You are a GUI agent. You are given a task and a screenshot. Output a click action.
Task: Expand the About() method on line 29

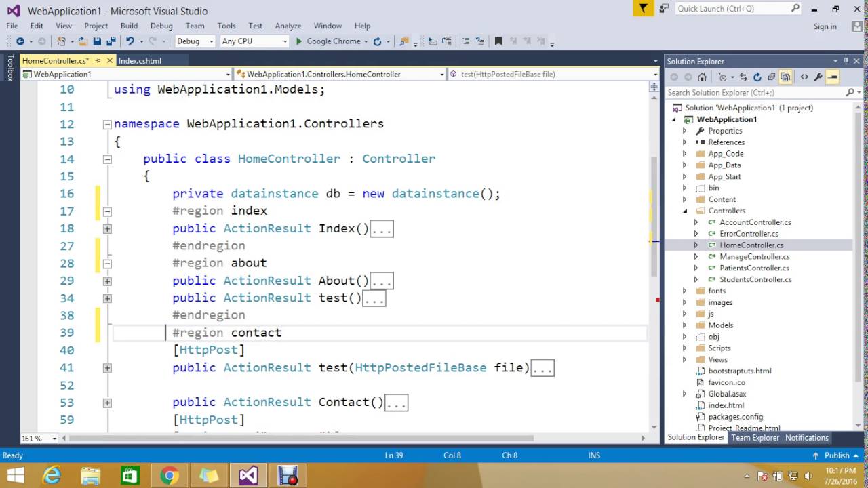(x=107, y=281)
